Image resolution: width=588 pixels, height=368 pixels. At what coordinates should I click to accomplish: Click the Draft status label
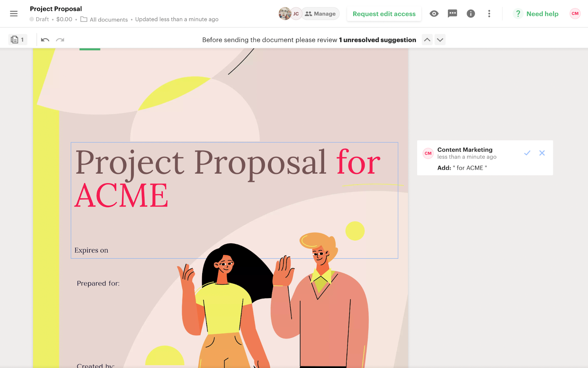point(39,20)
